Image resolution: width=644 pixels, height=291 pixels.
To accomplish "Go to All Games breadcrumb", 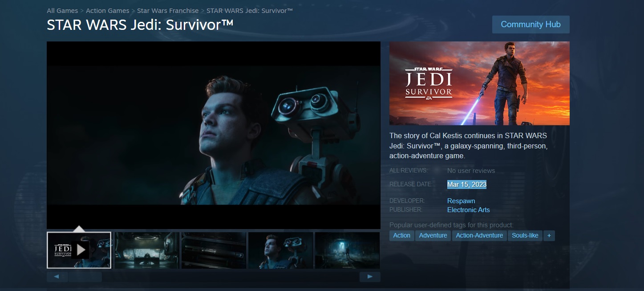I will (x=62, y=11).
